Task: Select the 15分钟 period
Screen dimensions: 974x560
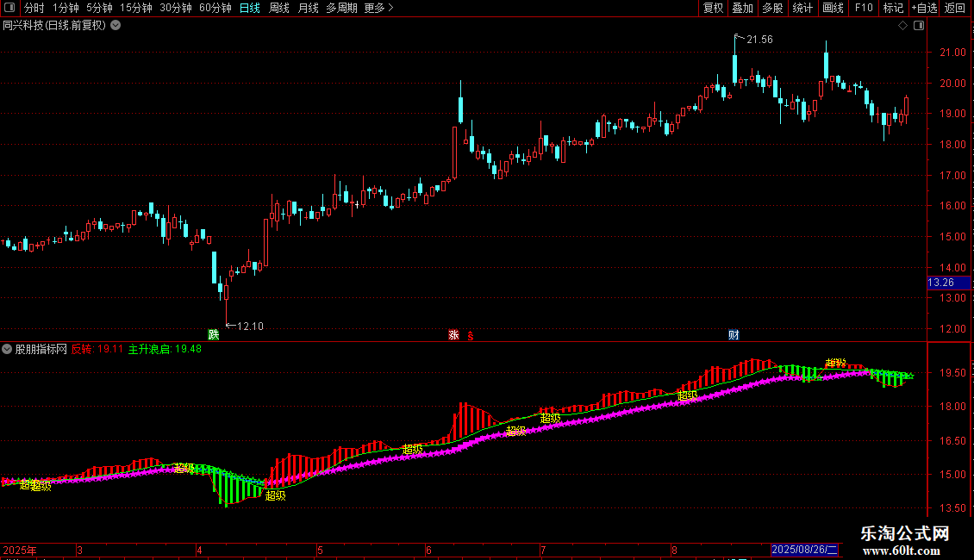Action: click(135, 8)
